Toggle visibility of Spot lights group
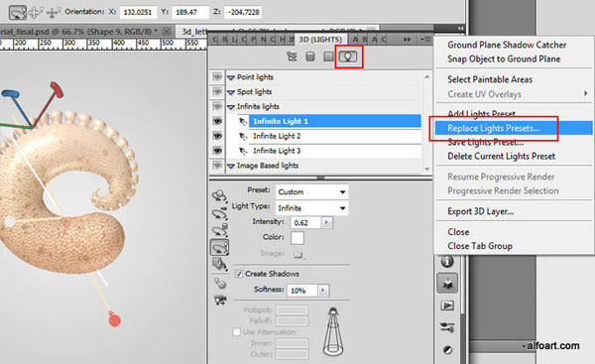The width and height of the screenshot is (595, 364). coord(217,92)
